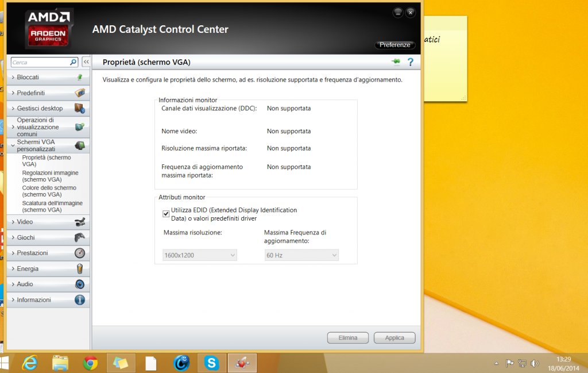
Task: Expand the Gestisci desktop section chevron
Action: [13, 109]
